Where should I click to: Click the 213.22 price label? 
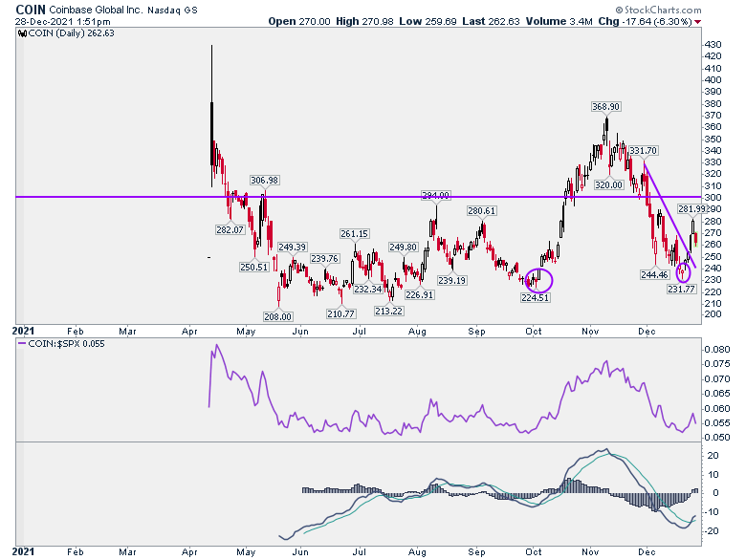tap(388, 311)
